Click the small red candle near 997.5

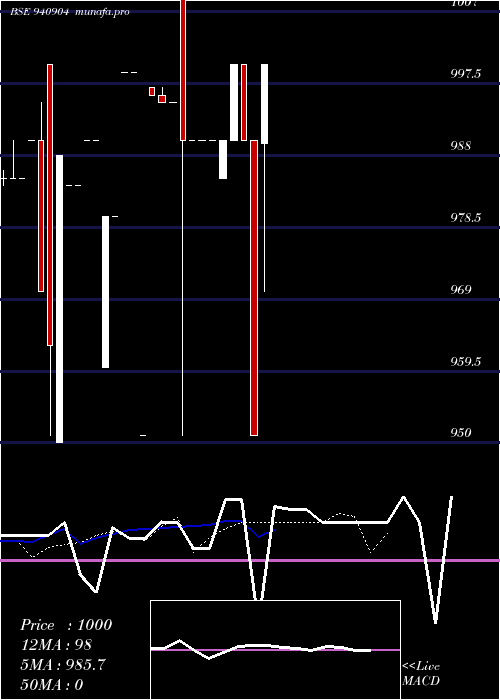point(152,92)
